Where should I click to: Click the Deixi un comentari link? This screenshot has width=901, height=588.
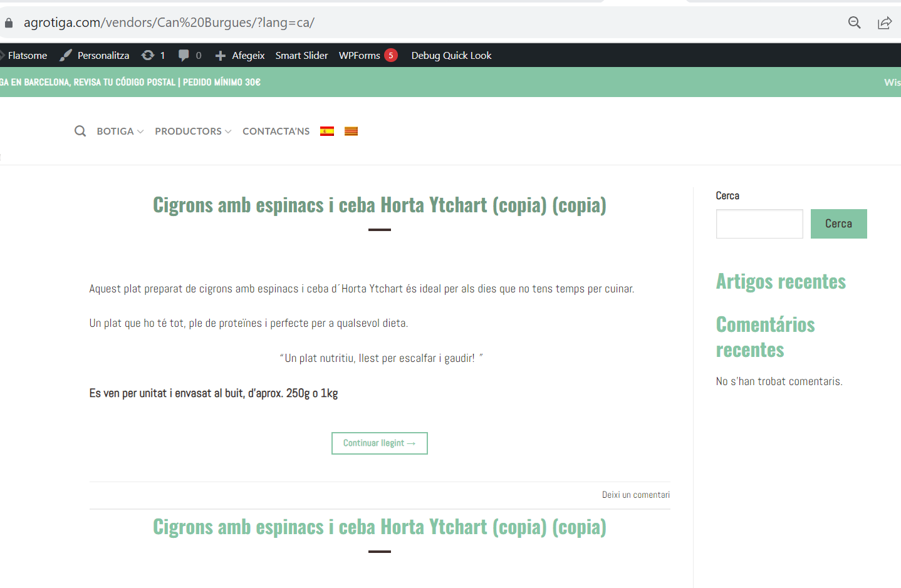[636, 495]
